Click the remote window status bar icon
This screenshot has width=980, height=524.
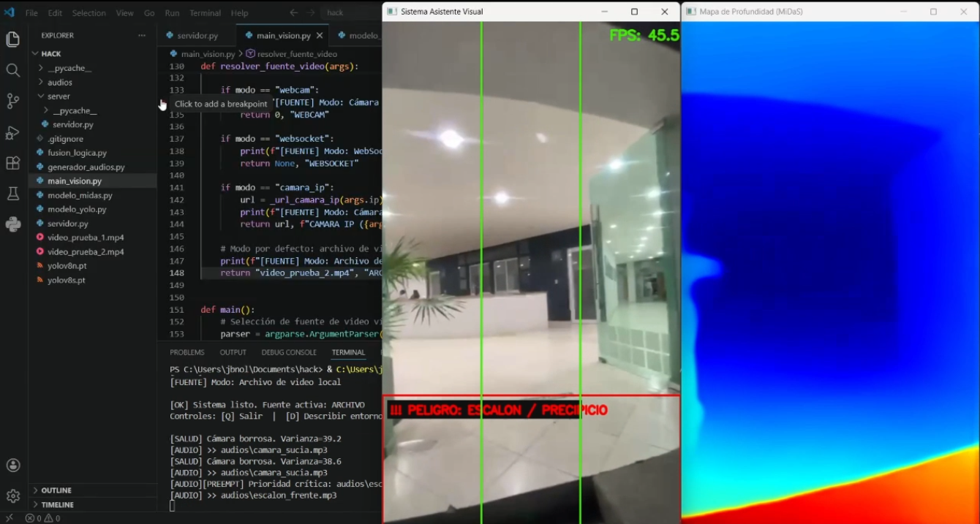9,518
